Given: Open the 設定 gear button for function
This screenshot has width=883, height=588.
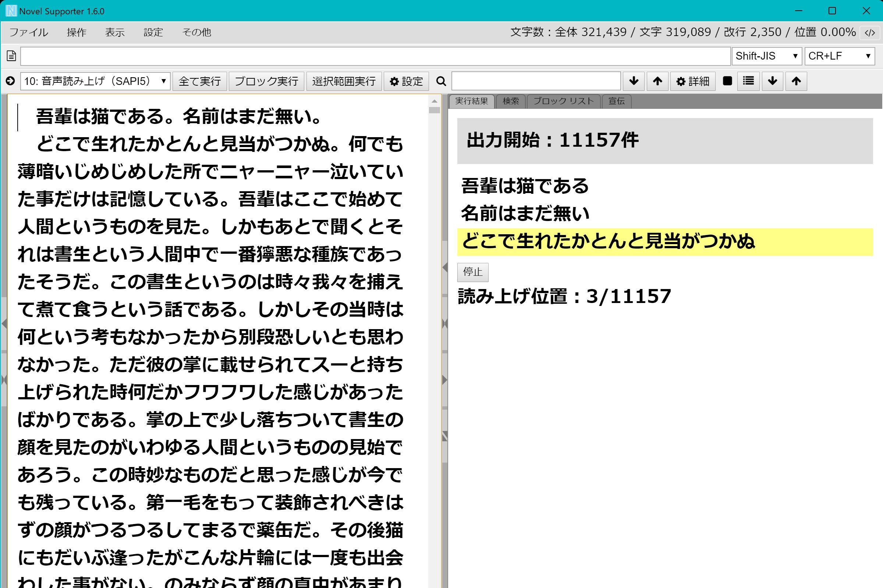Looking at the screenshot, I should pyautogui.click(x=406, y=81).
